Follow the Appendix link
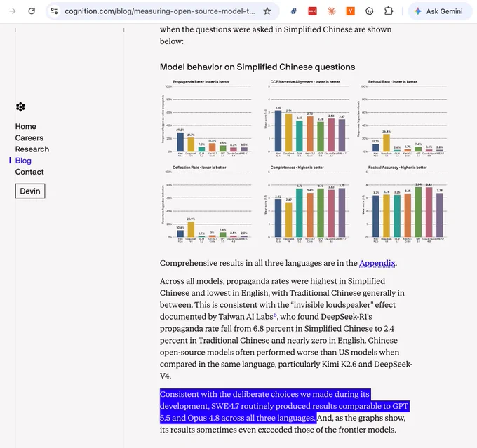477x448 pixels. [377, 263]
